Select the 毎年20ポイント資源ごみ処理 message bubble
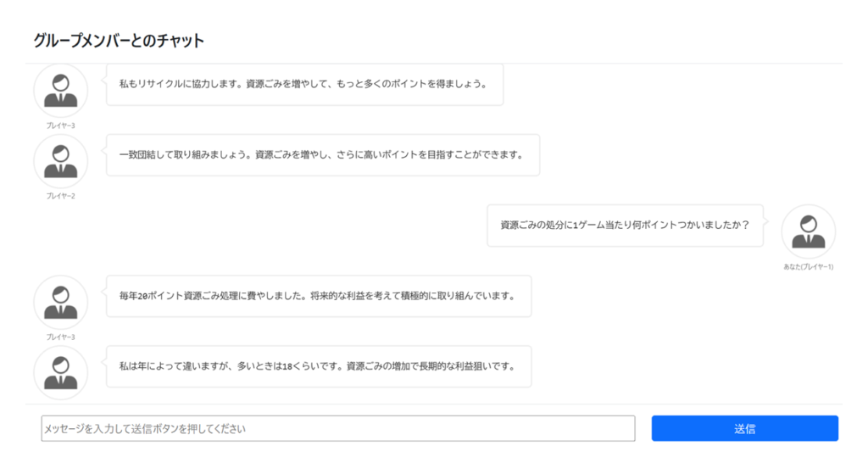The image size is (868, 468). coord(318,296)
